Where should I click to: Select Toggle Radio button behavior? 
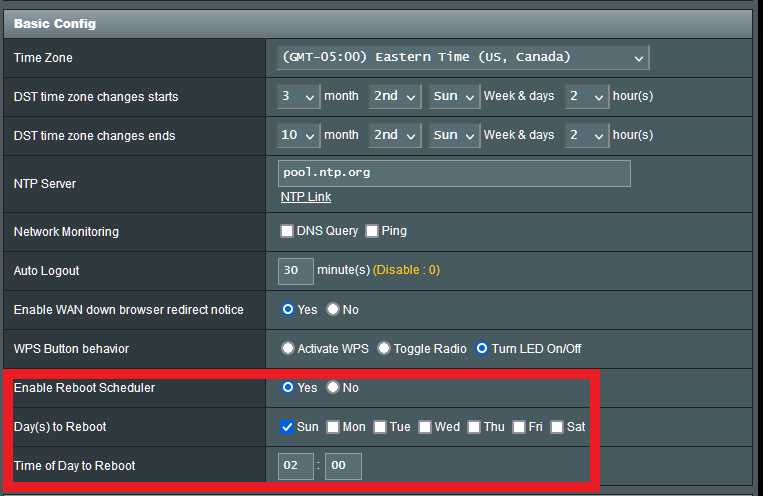[383, 349]
